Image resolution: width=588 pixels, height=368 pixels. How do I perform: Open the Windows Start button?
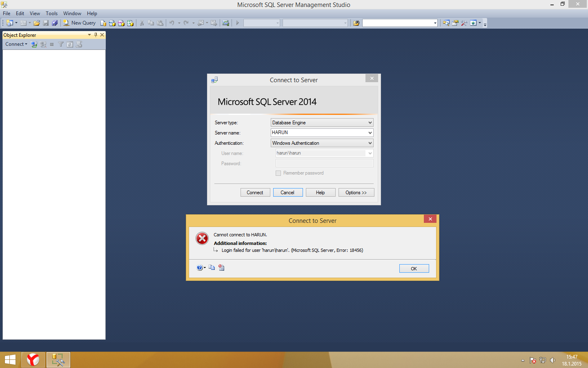pyautogui.click(x=10, y=360)
